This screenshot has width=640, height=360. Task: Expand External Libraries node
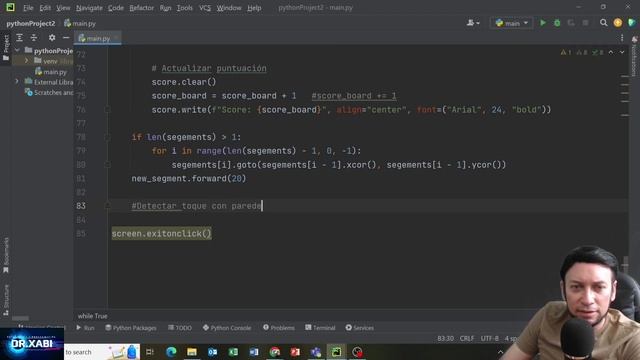pyautogui.click(x=17, y=82)
